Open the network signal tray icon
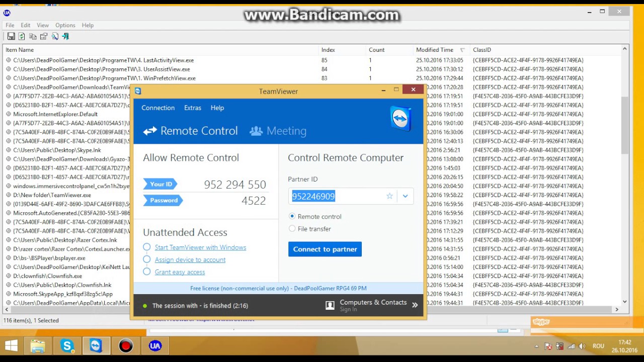 (571, 346)
